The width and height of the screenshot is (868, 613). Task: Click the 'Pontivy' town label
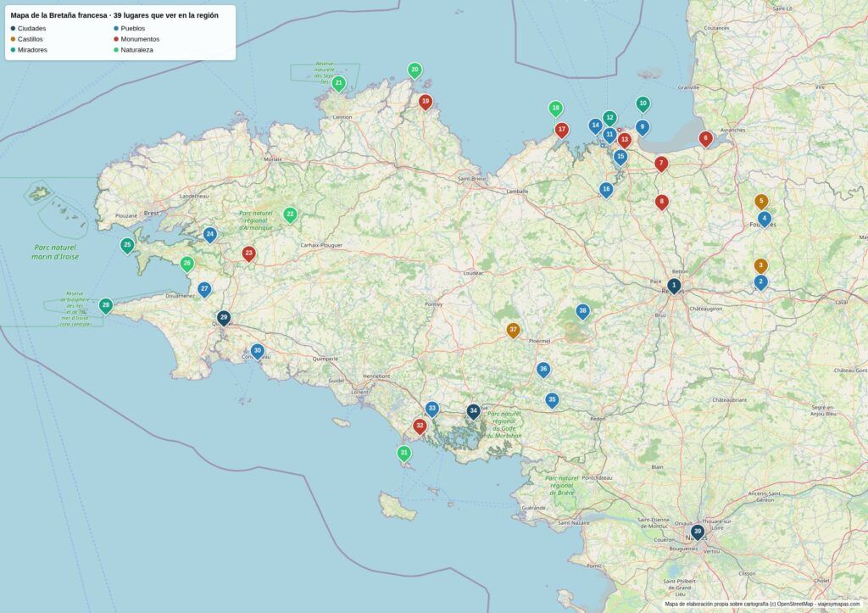[x=433, y=304]
